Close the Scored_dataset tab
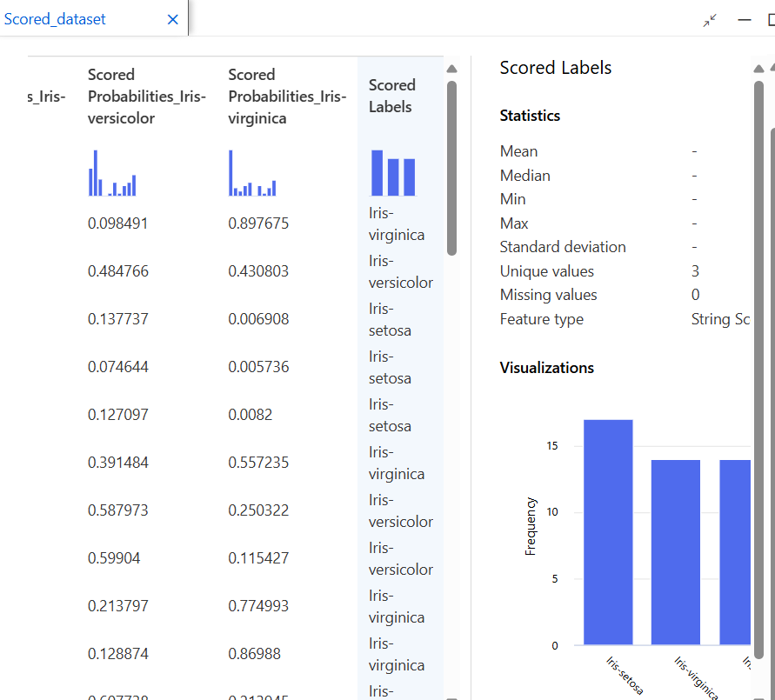The width and height of the screenshot is (775, 700). [172, 19]
